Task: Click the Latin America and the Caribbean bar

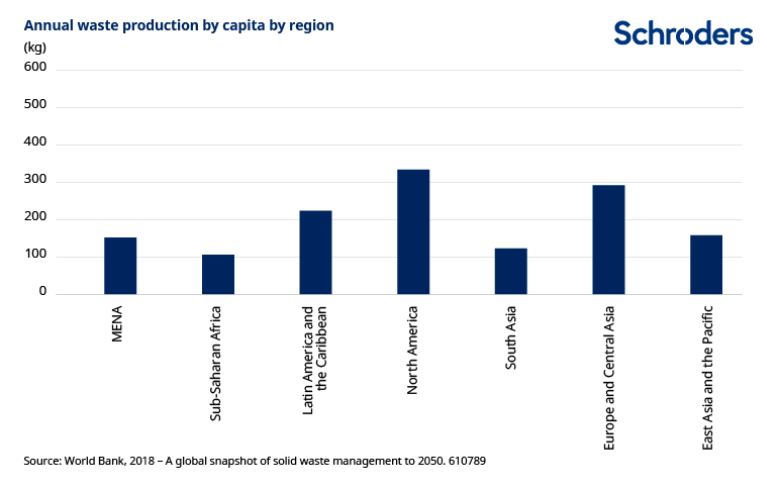Action: [315, 252]
